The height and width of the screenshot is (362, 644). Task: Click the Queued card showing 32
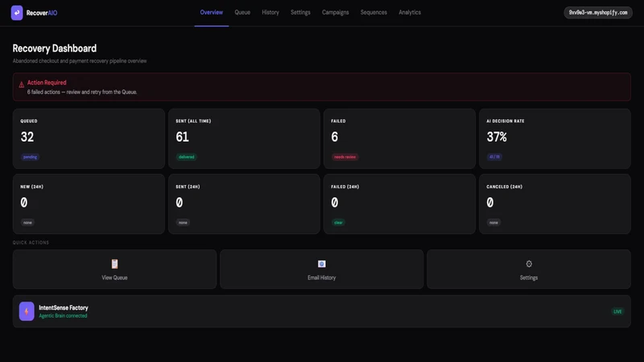(89, 138)
